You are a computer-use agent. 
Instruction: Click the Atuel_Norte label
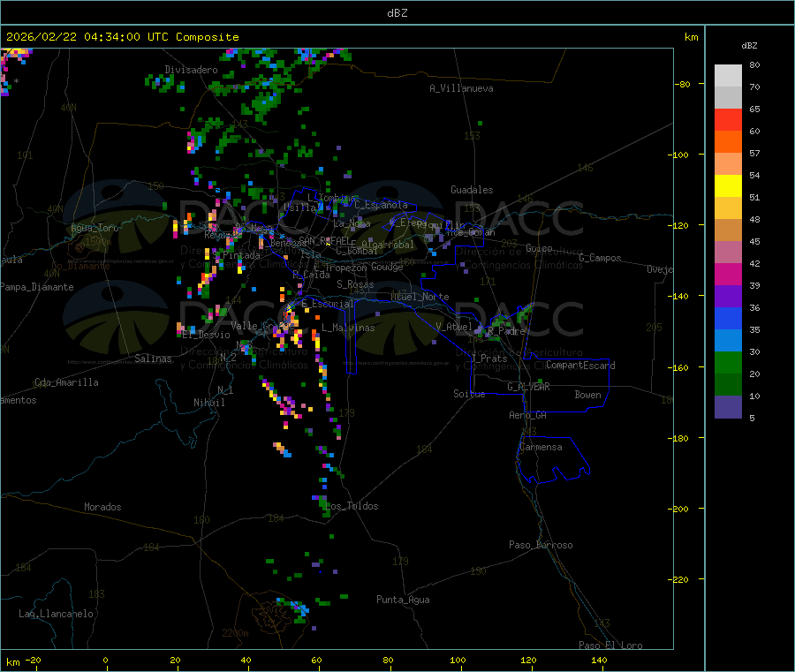(420, 297)
